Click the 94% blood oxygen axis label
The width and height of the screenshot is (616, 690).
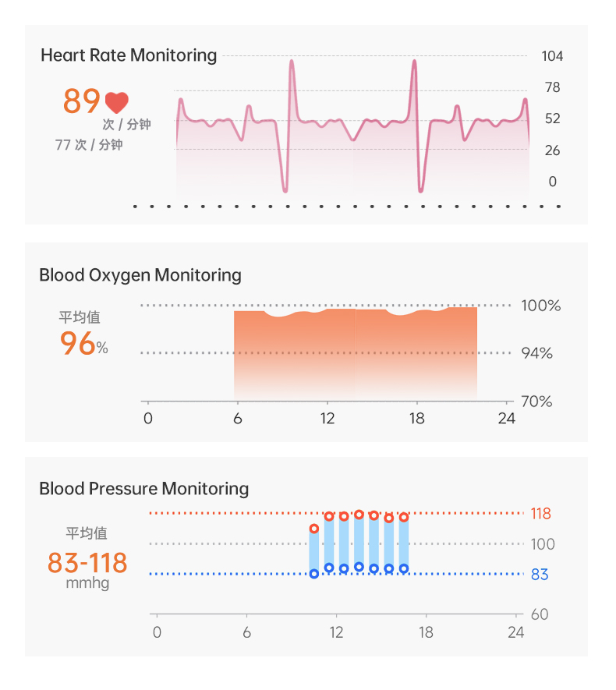[537, 353]
